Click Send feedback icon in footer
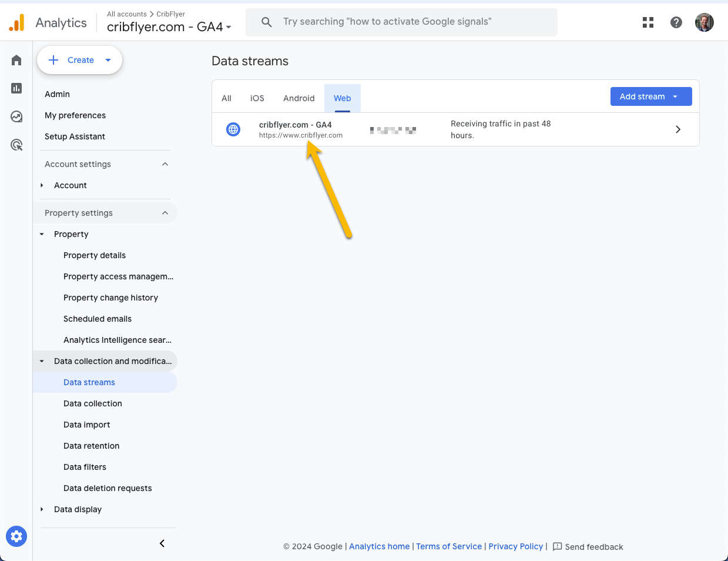 558,546
